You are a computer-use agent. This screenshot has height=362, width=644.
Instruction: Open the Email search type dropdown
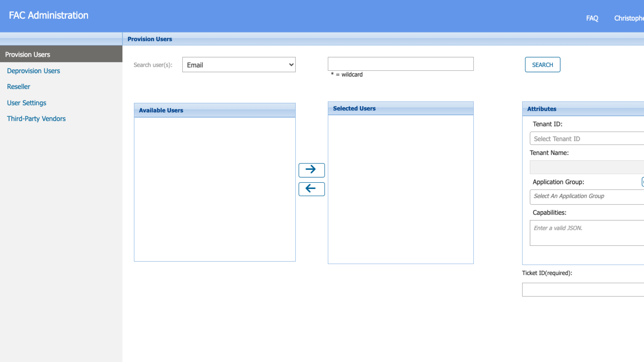[x=239, y=65]
